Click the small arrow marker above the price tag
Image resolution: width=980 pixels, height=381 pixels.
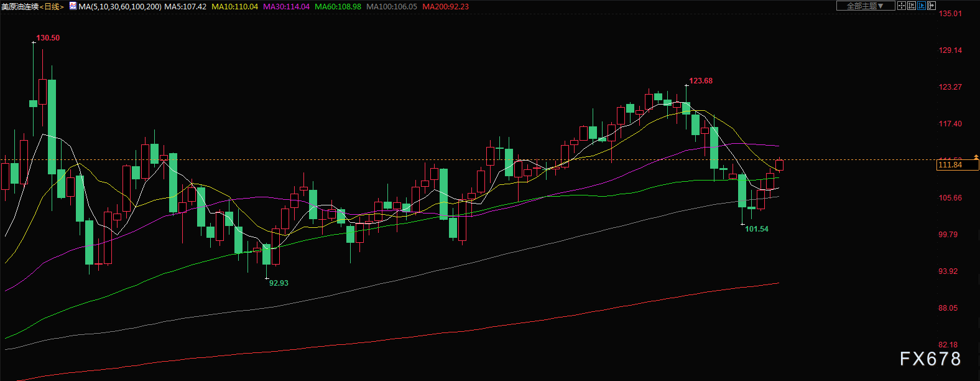(976, 156)
